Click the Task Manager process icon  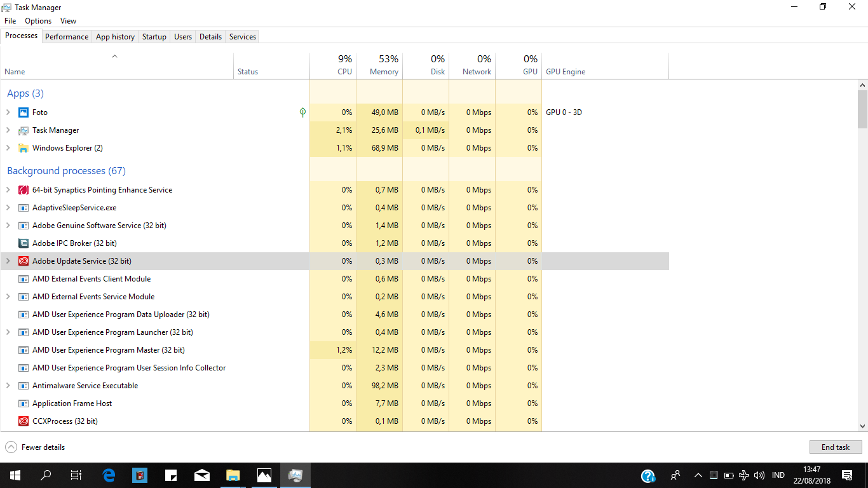24,130
